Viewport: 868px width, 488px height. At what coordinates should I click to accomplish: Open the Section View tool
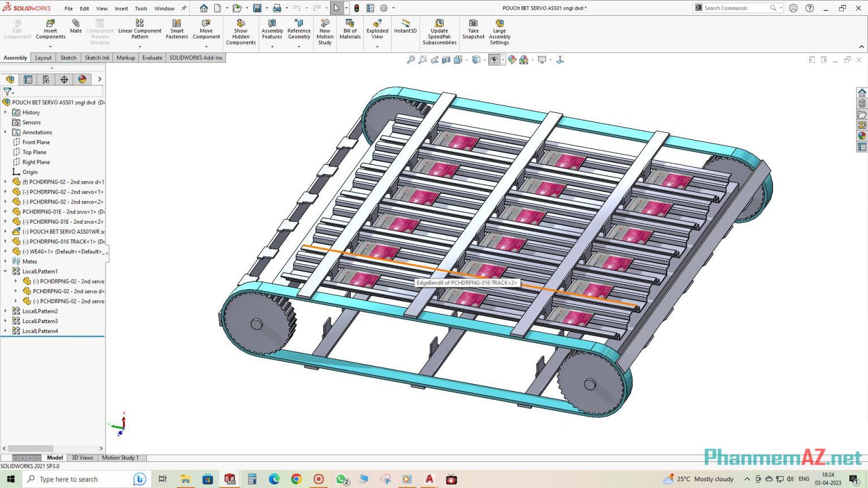coord(445,59)
